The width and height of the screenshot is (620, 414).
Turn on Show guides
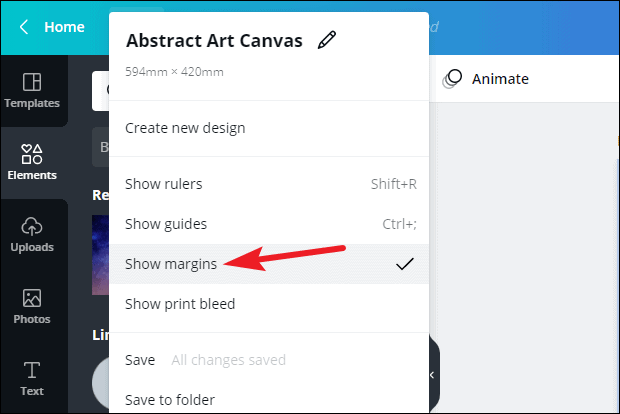coord(269,224)
